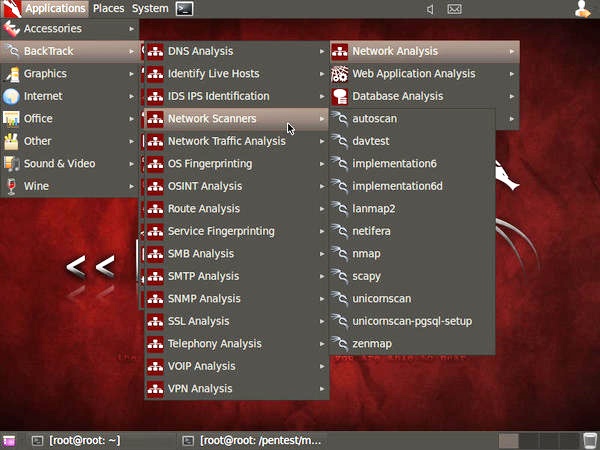The width and height of the screenshot is (600, 450).
Task: Launch davtest
Action: (412, 141)
